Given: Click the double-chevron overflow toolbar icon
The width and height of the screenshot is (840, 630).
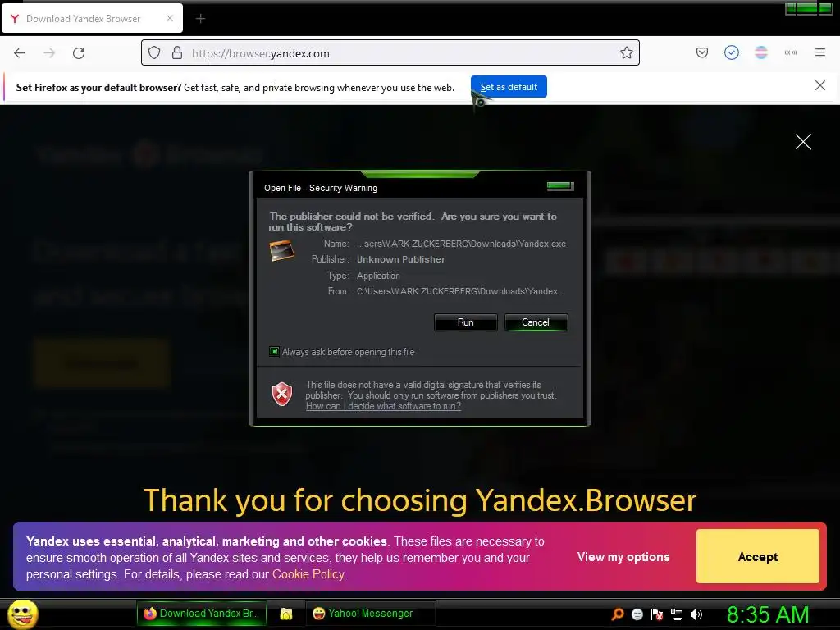Looking at the screenshot, I should pos(791,52).
